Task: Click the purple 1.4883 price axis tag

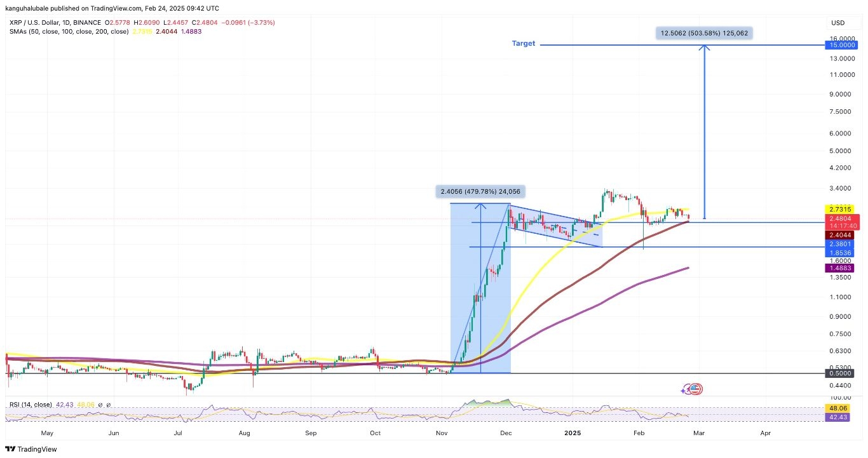Action: coord(840,269)
